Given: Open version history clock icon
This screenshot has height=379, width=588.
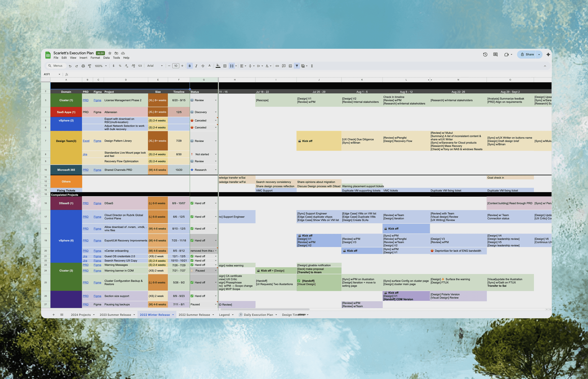Looking at the screenshot, I should point(485,55).
